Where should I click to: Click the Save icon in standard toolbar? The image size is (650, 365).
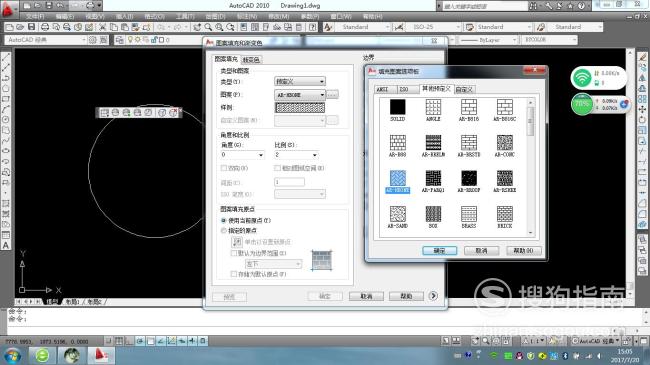31,27
